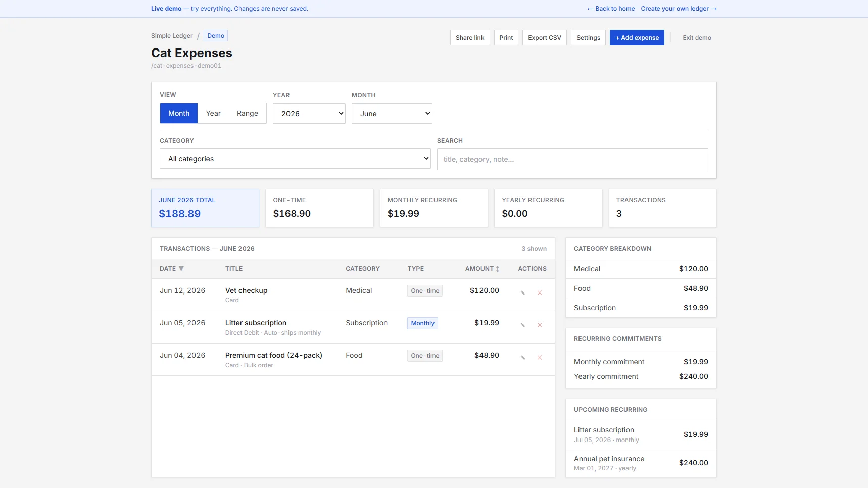Click the CATEGORY column header
The image size is (868, 488).
[363, 269]
